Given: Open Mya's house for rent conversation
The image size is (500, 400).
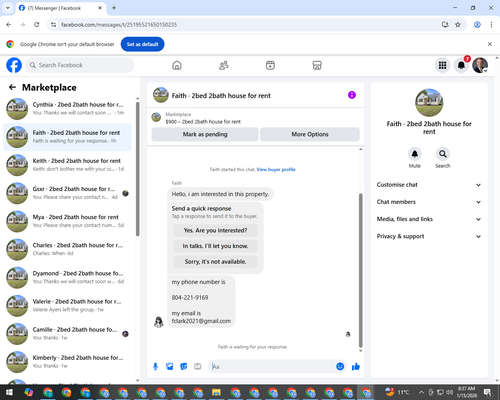Looking at the screenshot, I should coord(67,221).
